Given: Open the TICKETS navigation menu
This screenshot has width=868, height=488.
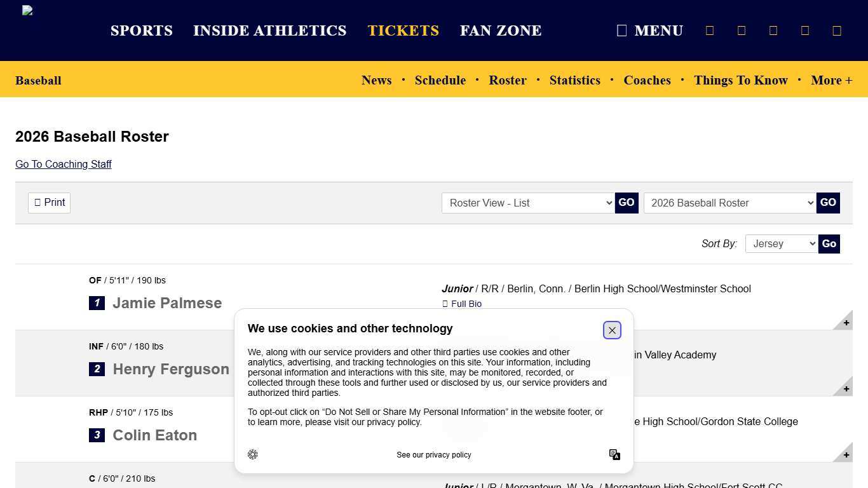Looking at the screenshot, I should (x=403, y=30).
